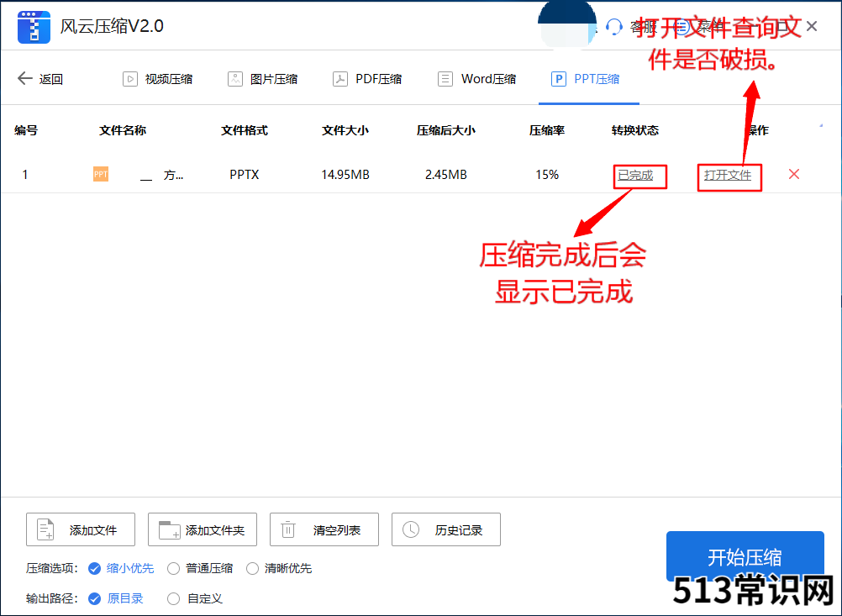This screenshot has width=842, height=616.
Task: Click the 压缩率 column header
Action: click(x=547, y=130)
